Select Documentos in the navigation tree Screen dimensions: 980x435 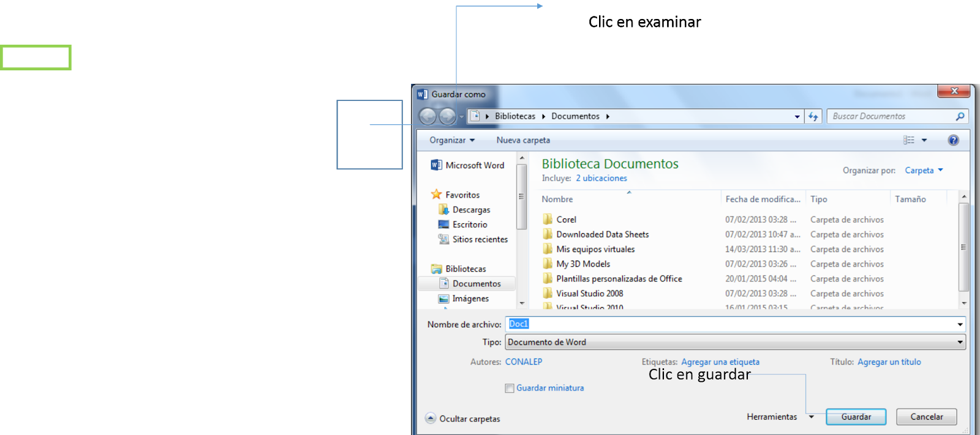pos(477,283)
